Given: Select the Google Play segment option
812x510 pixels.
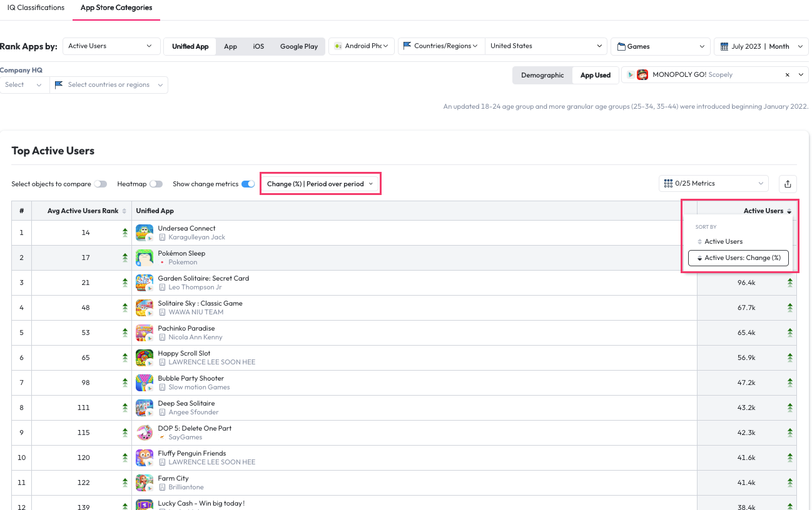Looking at the screenshot, I should tap(299, 46).
